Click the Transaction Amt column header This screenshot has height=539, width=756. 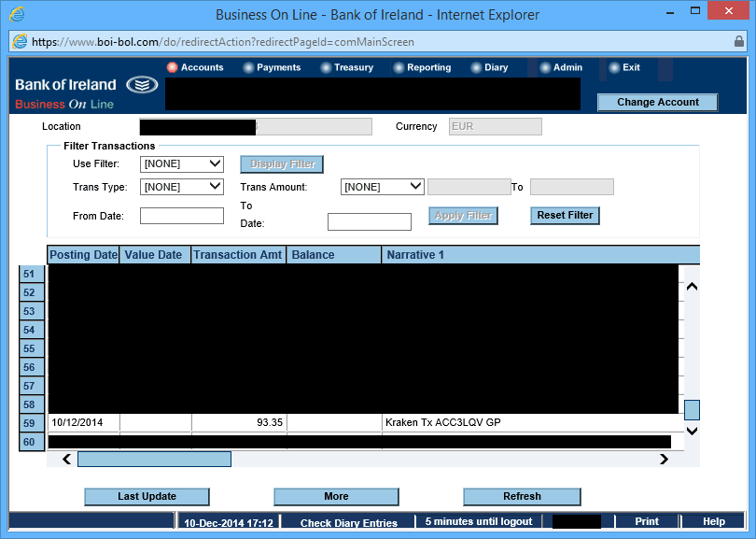click(239, 255)
